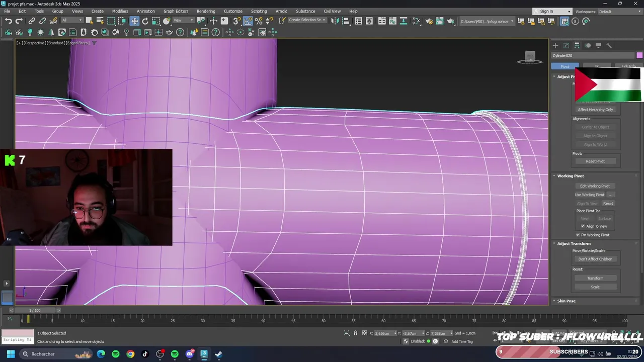Open the Create tab plus icon

click(x=555, y=45)
